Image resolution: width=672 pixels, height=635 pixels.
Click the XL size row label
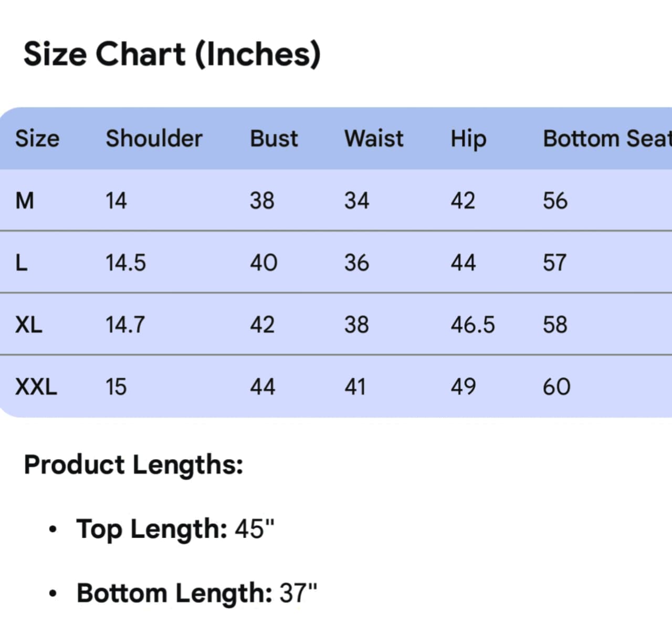pos(28,325)
